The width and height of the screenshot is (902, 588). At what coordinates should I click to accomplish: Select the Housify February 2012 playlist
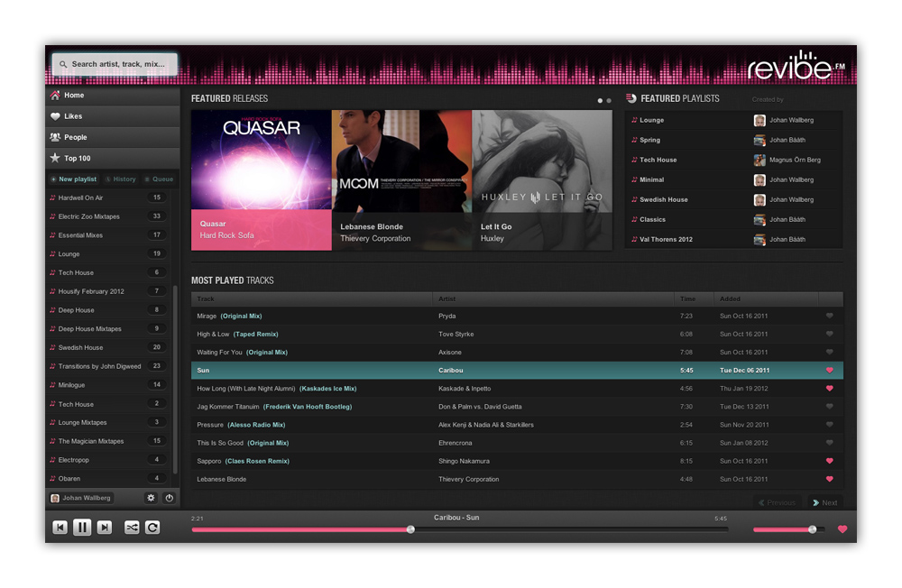108,291
